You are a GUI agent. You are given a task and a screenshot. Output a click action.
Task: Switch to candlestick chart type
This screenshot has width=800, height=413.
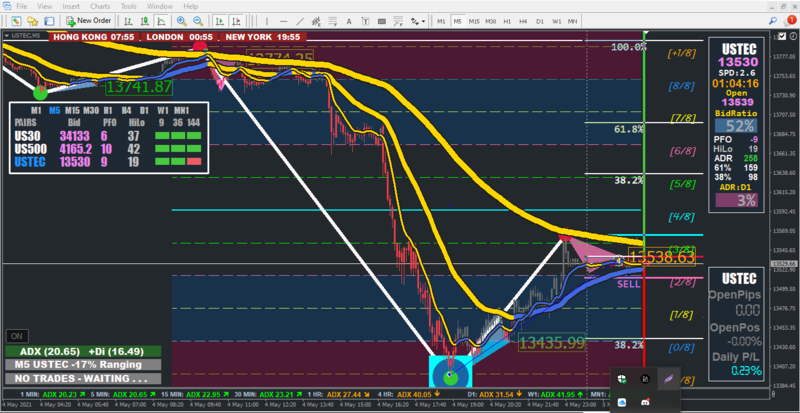[x=145, y=21]
